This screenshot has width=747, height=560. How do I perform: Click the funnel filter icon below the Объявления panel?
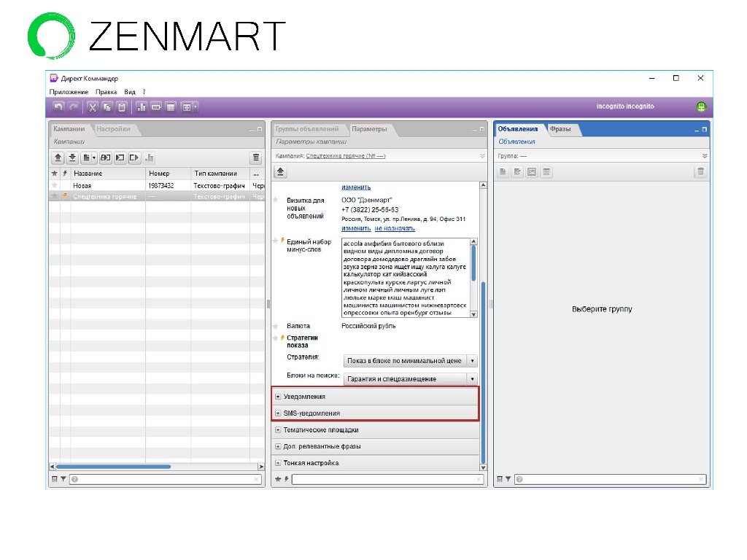[x=508, y=479]
